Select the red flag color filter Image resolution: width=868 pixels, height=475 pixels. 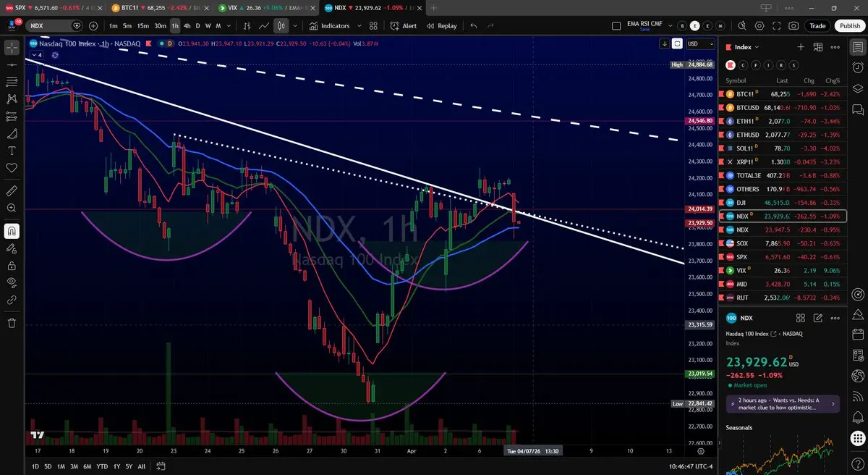[729, 64]
